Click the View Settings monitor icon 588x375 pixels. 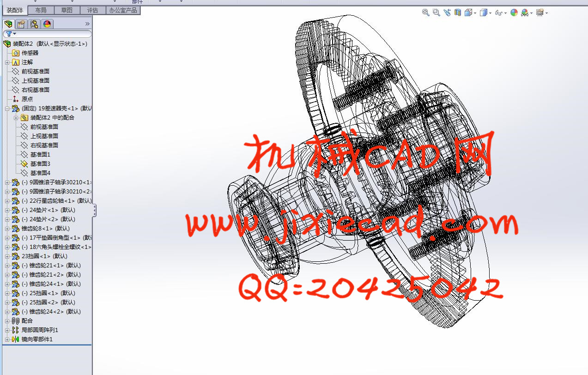(540, 13)
